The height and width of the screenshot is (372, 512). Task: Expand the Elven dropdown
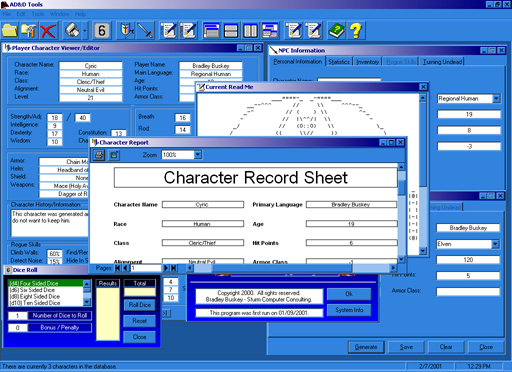(496, 244)
